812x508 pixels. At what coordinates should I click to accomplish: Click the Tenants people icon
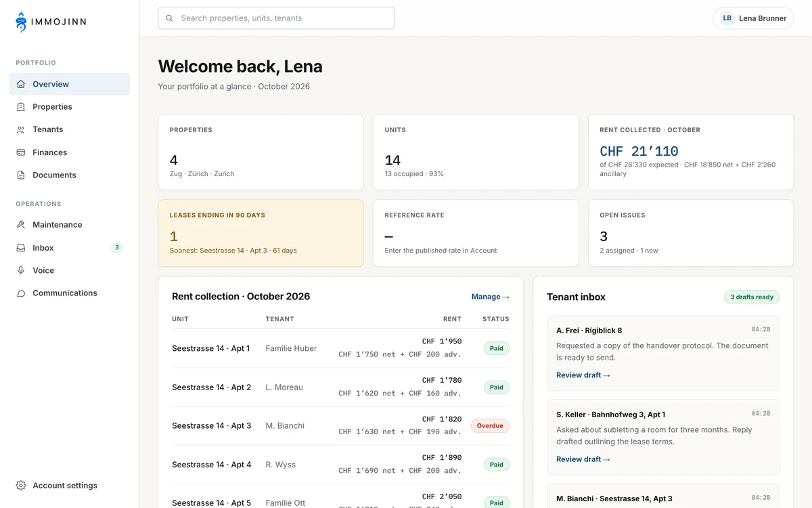(21, 129)
